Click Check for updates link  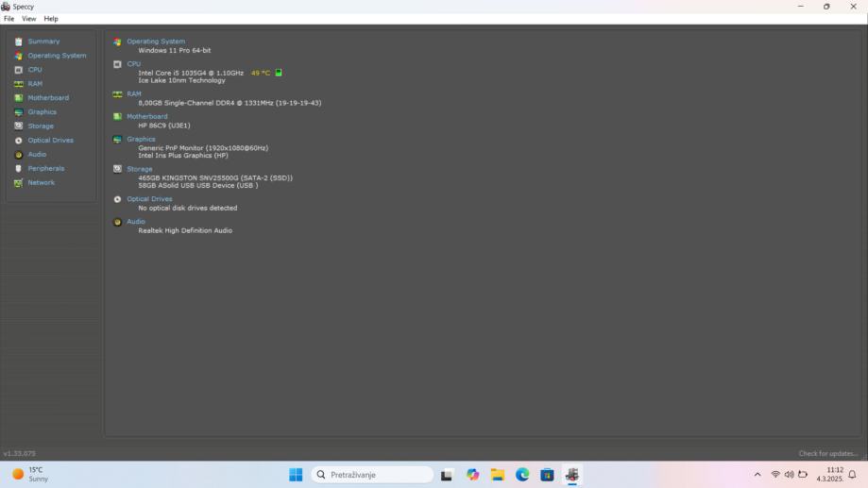point(828,454)
